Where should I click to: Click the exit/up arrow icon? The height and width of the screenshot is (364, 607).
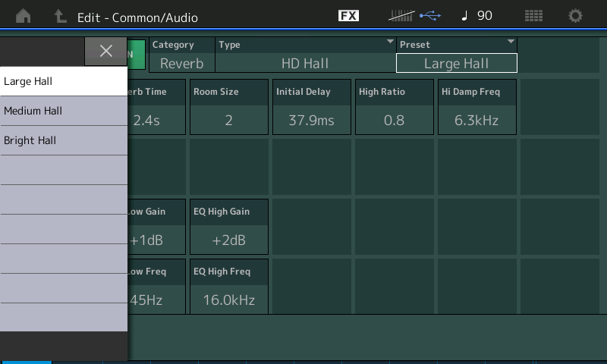click(x=60, y=16)
